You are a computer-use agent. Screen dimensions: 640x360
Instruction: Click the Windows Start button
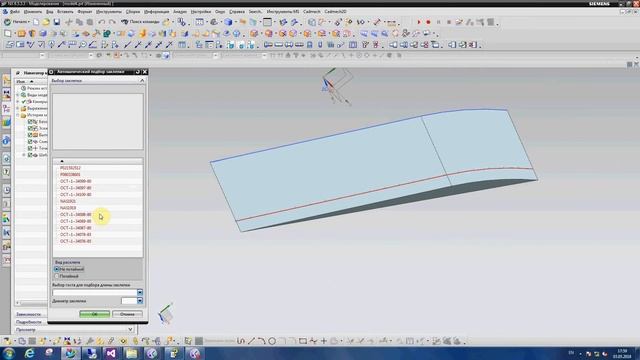(x=9, y=353)
